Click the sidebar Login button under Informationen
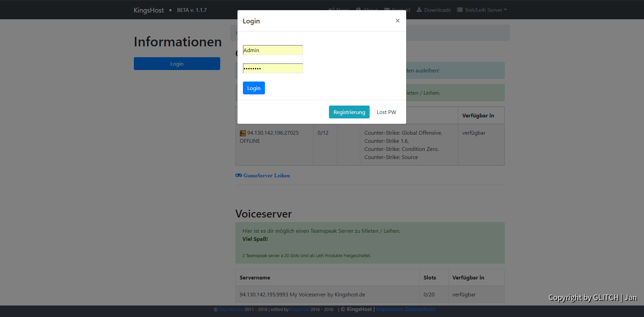The height and width of the screenshot is (317, 644). click(177, 64)
